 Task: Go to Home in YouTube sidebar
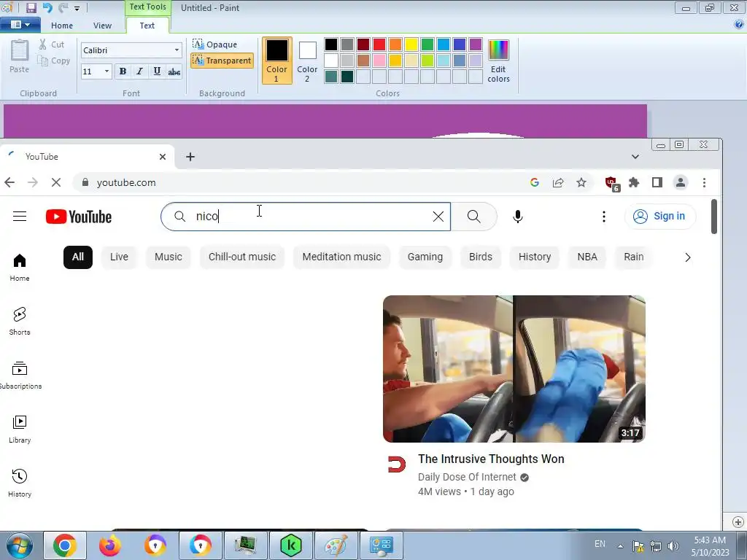tap(20, 267)
